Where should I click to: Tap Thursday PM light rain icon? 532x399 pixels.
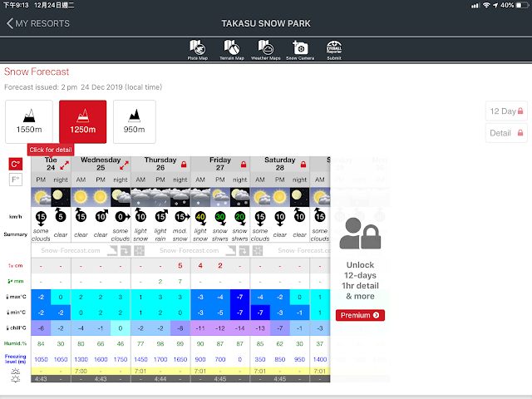click(160, 197)
